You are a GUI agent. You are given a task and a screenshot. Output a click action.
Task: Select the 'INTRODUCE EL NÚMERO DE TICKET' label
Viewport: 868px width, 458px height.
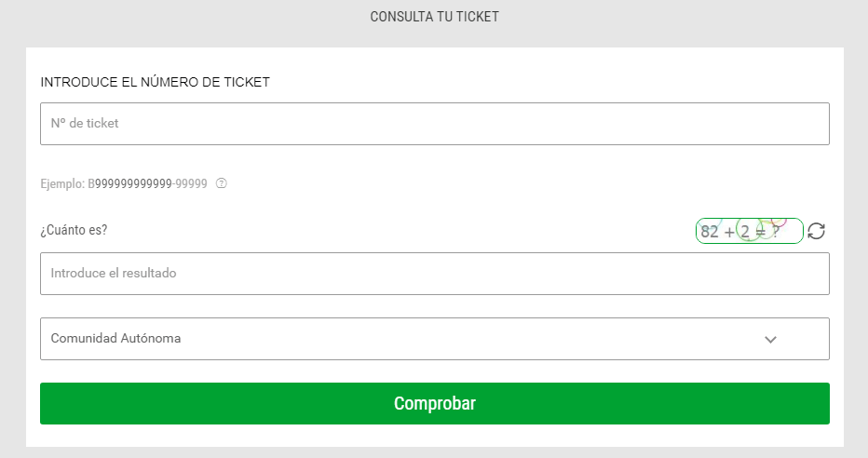155,82
